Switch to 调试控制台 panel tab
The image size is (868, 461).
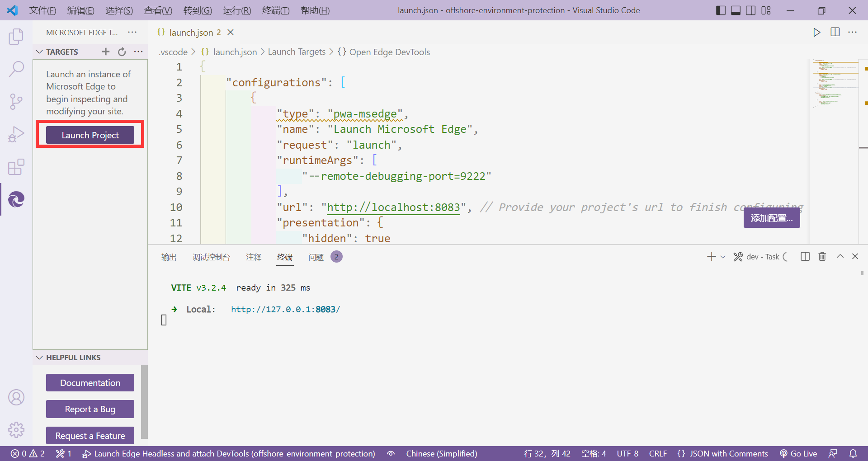[211, 257]
